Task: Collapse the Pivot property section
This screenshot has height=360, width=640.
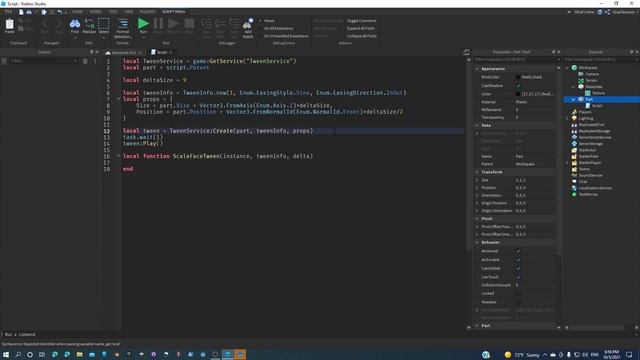Action: click(x=477, y=218)
